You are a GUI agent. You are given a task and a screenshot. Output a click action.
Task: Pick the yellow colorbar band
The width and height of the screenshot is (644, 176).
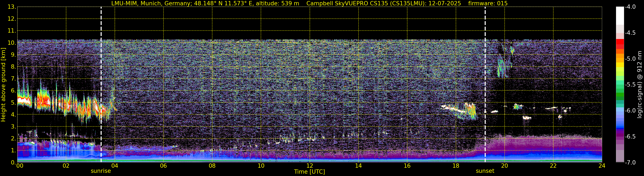point(620,65)
